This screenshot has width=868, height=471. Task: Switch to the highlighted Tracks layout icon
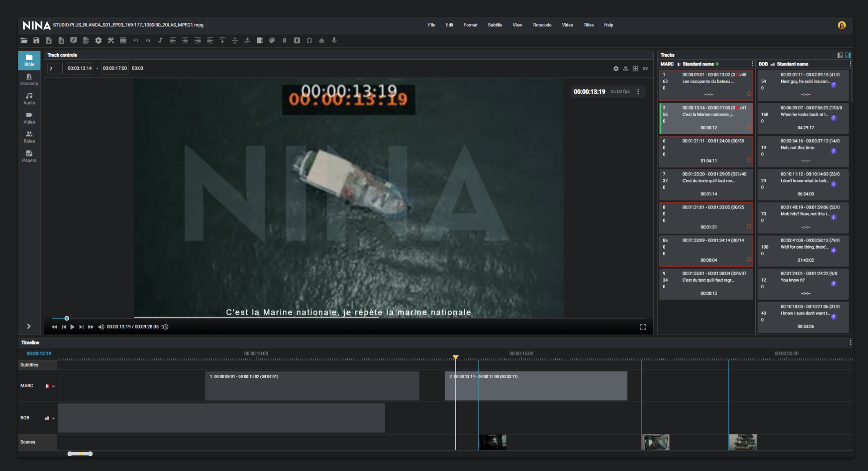[x=848, y=55]
